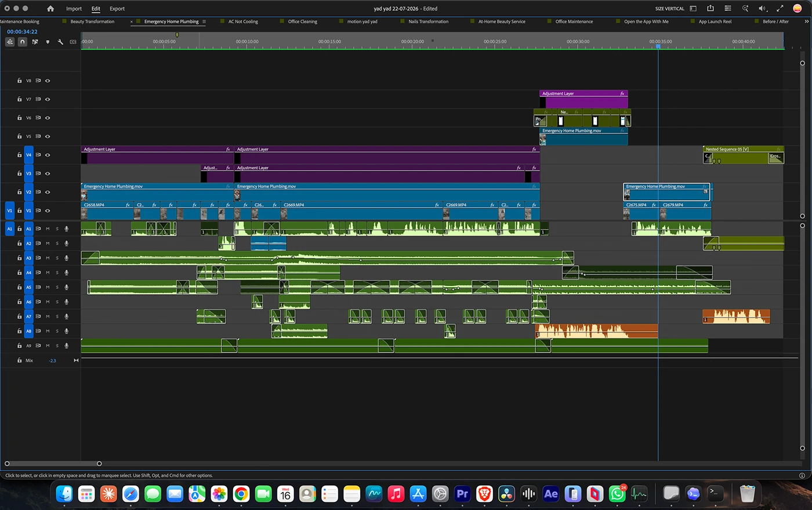
Task: Enable voice-over record on track A2
Action: click(66, 244)
